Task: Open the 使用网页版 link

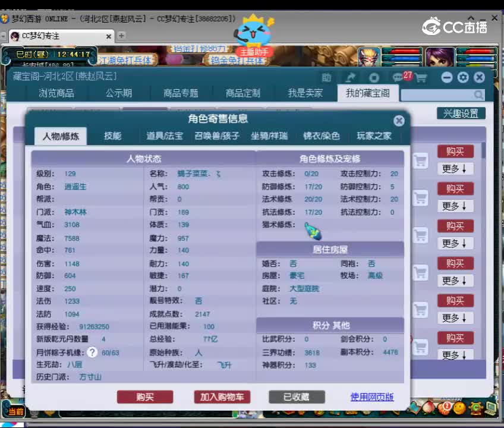Action: tap(372, 397)
